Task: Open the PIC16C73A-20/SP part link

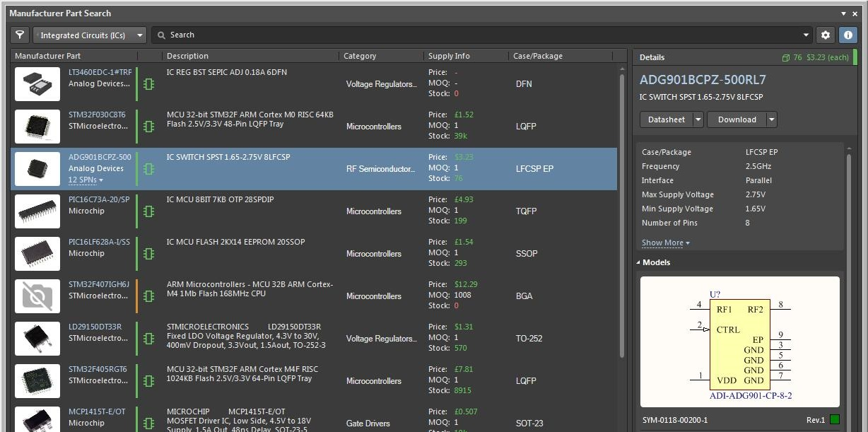Action: 99,199
